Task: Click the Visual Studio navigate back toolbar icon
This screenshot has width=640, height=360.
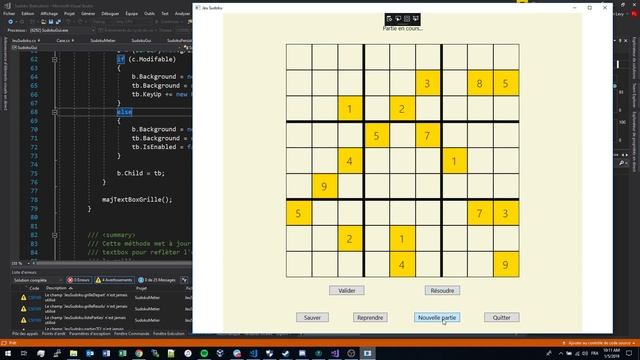Action: coord(11,22)
